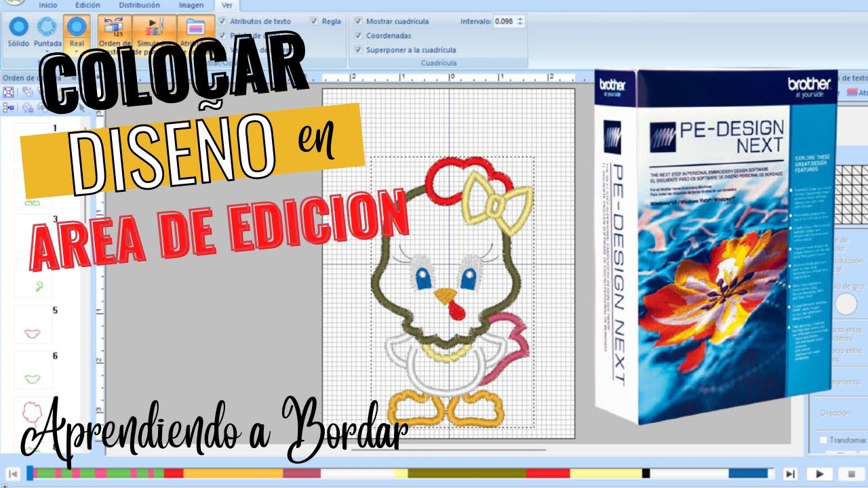This screenshot has height=488, width=868.
Task: Click the blue simulator progress handle
Action: (30, 473)
